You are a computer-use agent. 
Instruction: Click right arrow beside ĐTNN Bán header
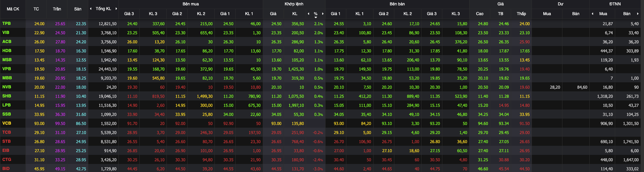[x=638, y=14]
